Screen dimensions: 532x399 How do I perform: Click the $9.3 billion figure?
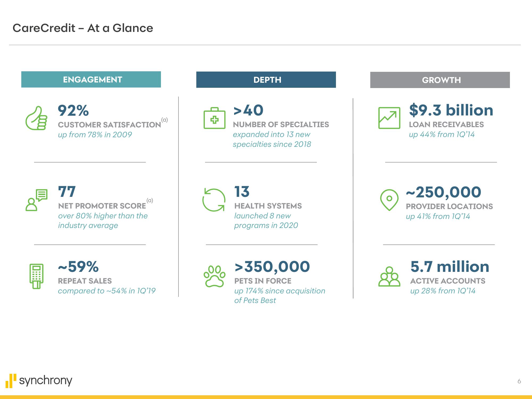tap(451, 110)
